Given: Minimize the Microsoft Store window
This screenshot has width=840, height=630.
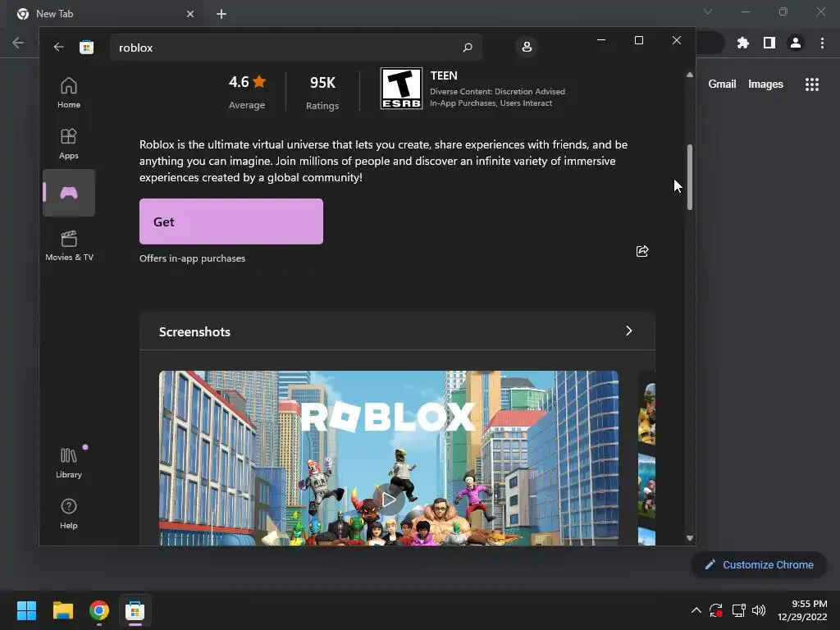Looking at the screenshot, I should (x=601, y=40).
